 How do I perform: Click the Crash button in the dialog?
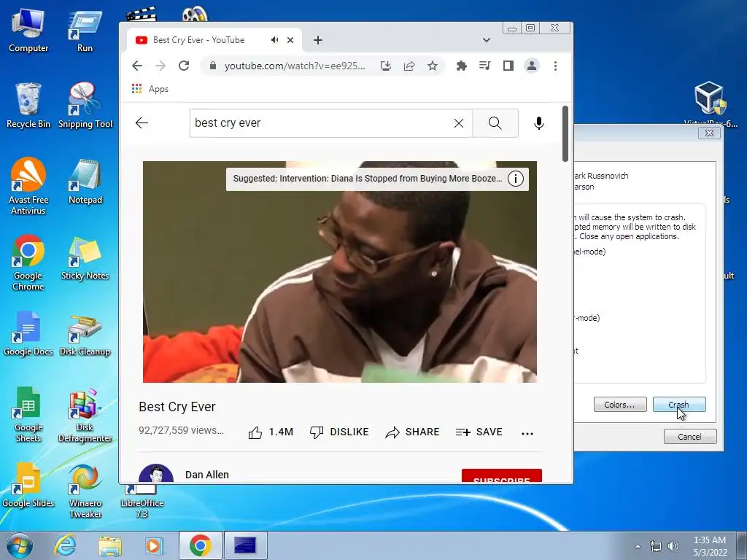click(679, 404)
